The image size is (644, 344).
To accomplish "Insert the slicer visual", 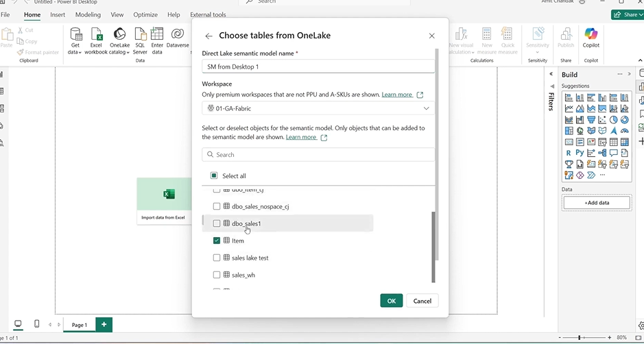I will (x=602, y=142).
